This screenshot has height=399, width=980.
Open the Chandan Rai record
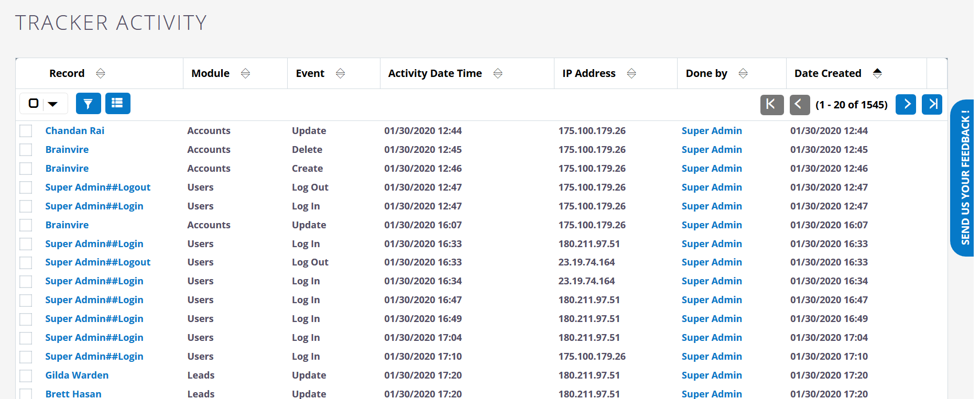click(75, 131)
